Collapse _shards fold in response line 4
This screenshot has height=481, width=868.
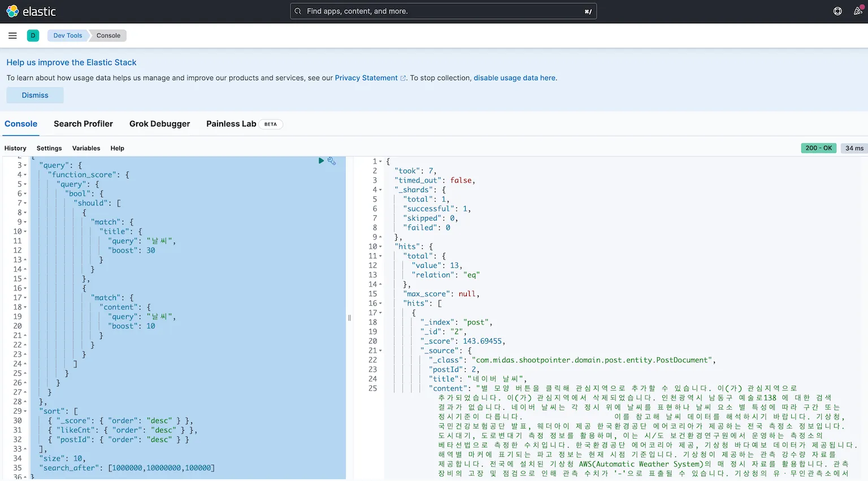(x=381, y=190)
